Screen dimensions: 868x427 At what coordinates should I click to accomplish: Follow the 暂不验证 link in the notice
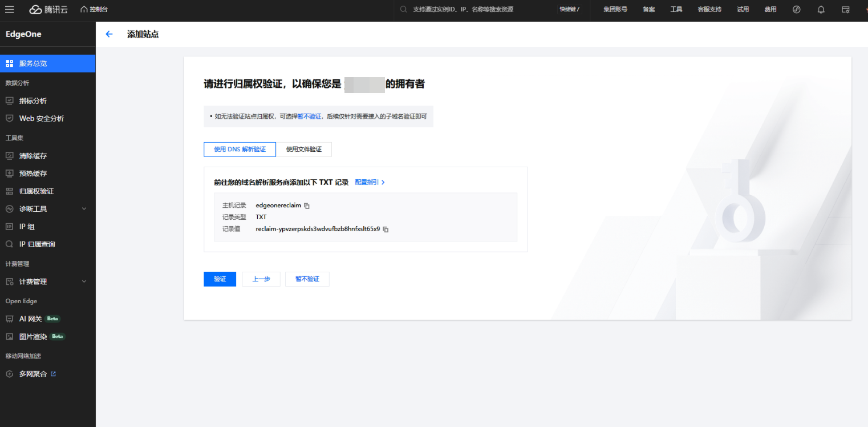click(x=310, y=116)
